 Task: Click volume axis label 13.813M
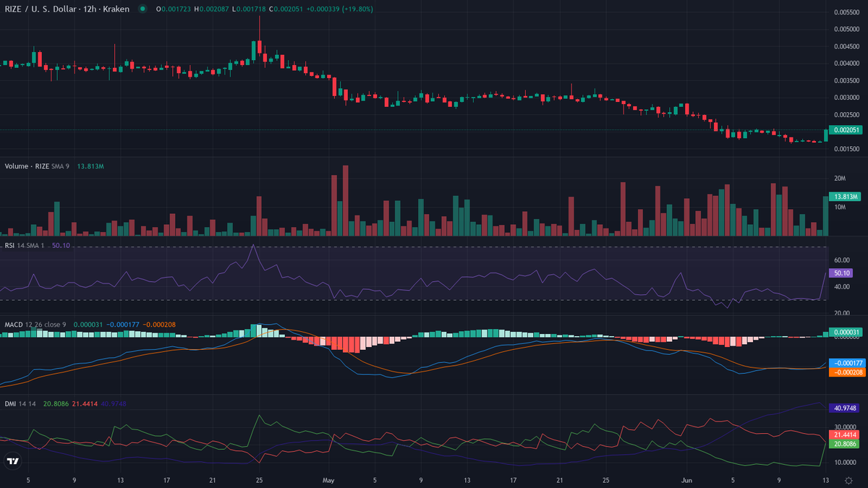844,197
